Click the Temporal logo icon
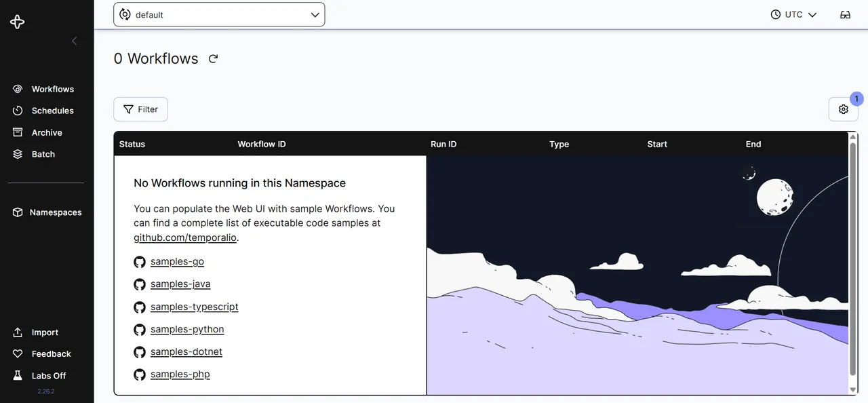The height and width of the screenshot is (403, 868). click(x=18, y=22)
